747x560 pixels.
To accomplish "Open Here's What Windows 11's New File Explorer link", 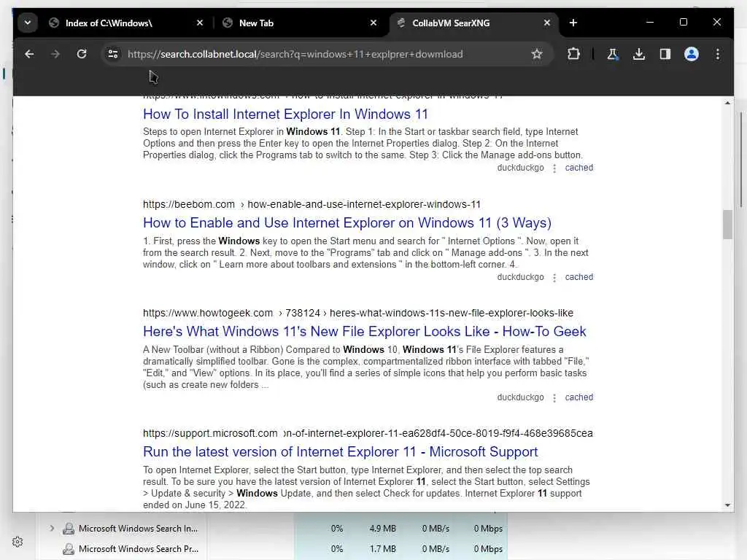I will (x=365, y=332).
